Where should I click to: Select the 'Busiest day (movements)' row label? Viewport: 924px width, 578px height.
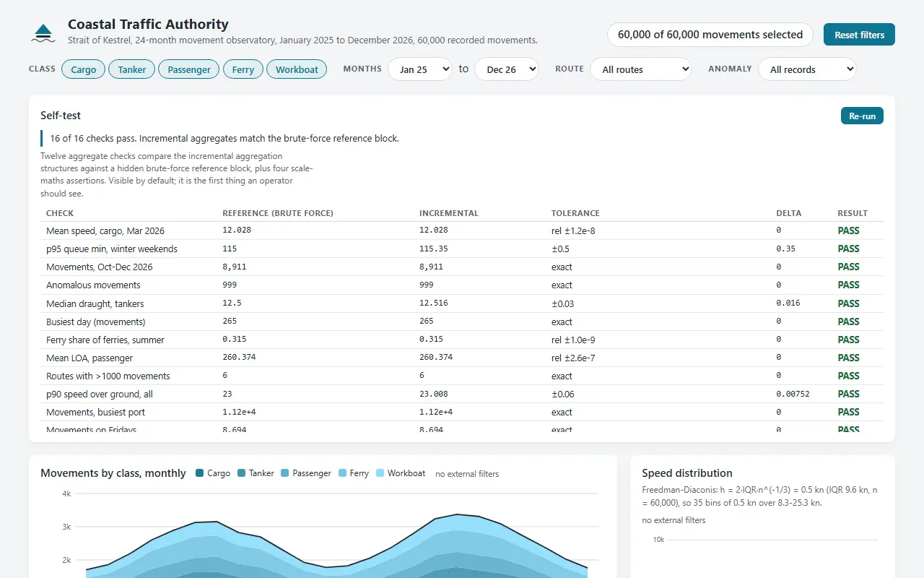point(96,322)
